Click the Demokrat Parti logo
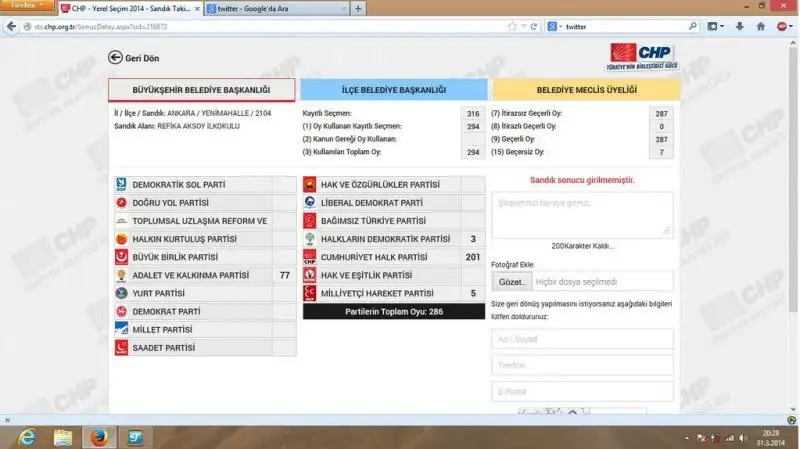 coord(121,311)
